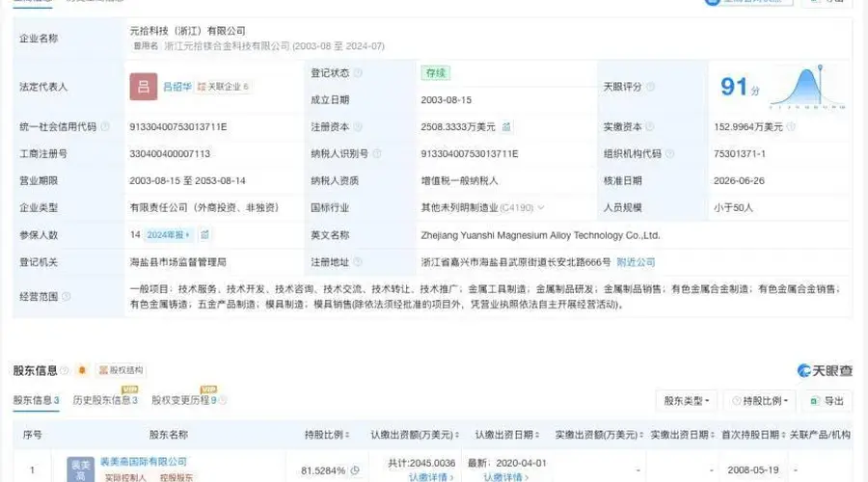Select the 2003-08-15 至 2053-08-14 term
868x482 pixels.
[188, 181]
